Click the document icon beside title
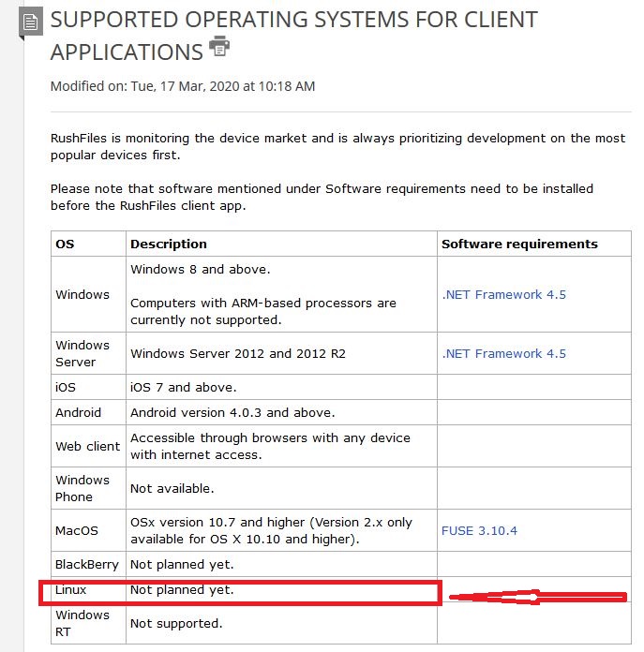Image resolution: width=644 pixels, height=652 pixels. tap(30, 22)
